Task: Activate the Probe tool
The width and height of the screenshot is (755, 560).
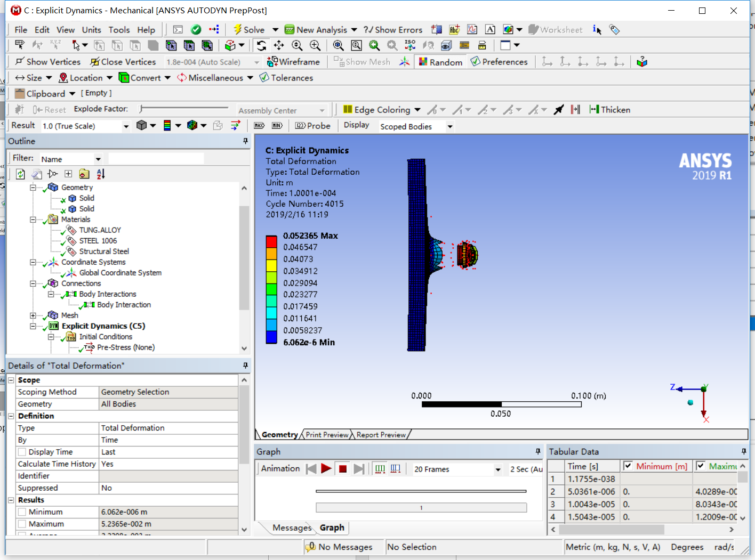Action: (312, 126)
